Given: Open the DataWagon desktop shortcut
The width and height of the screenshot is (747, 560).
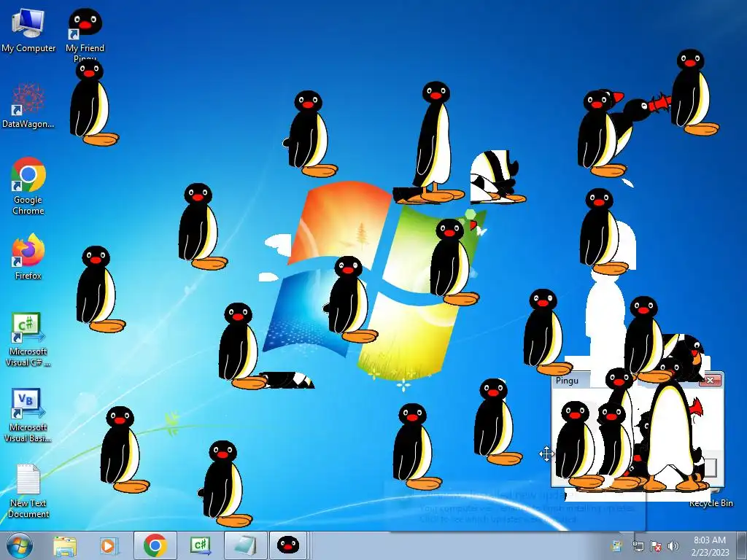Looking at the screenshot, I should pos(28,106).
